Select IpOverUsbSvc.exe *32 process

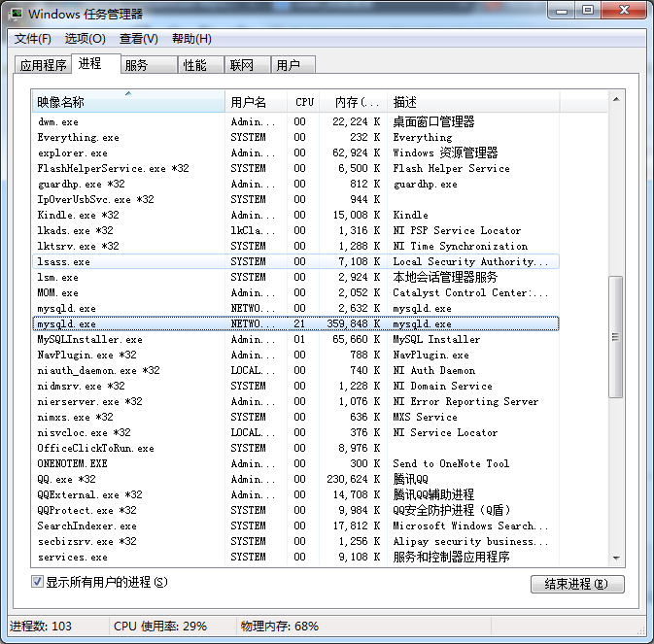tap(295, 199)
